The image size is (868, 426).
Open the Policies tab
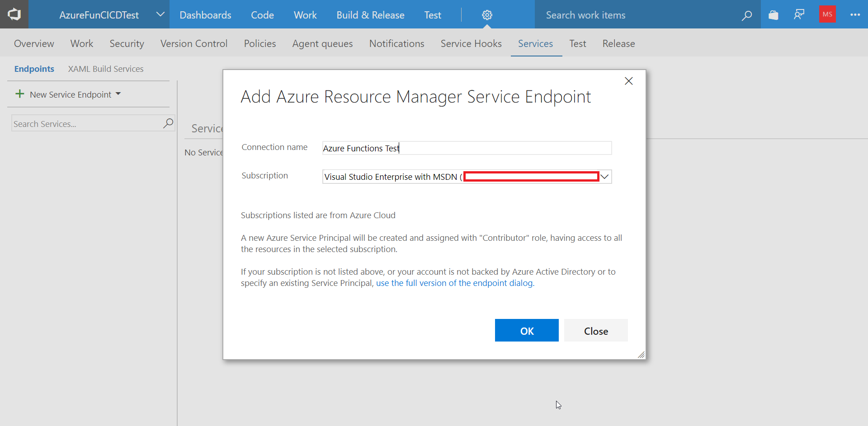pyautogui.click(x=260, y=43)
